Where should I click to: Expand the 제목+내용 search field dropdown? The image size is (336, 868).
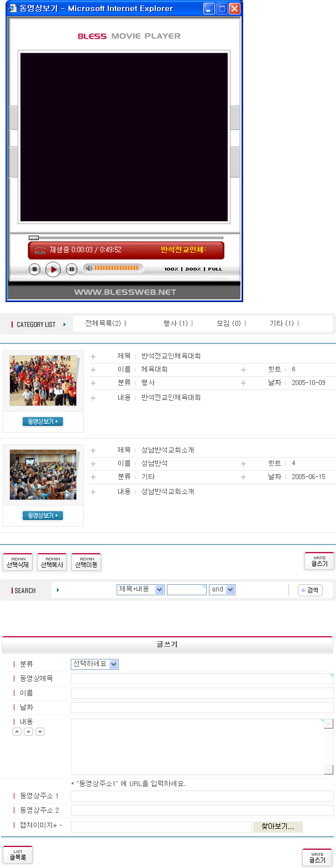pos(160,590)
